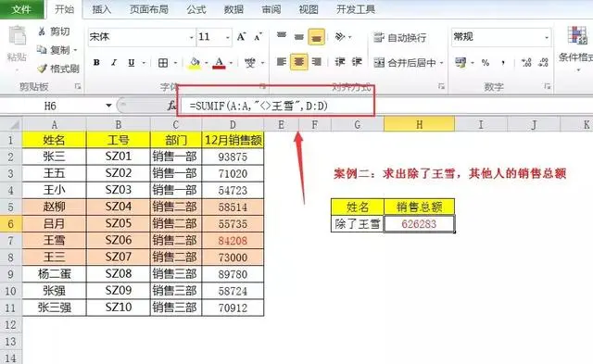Viewport: 593px width, 364px height.
Task: Switch to the Review (审阅) tab
Action: coord(271,9)
